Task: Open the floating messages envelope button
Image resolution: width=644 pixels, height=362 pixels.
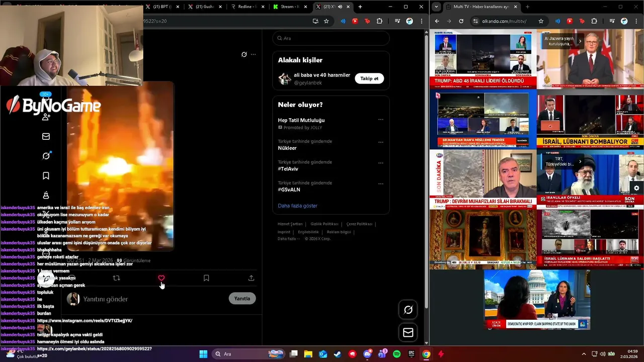Action: pyautogui.click(x=408, y=332)
